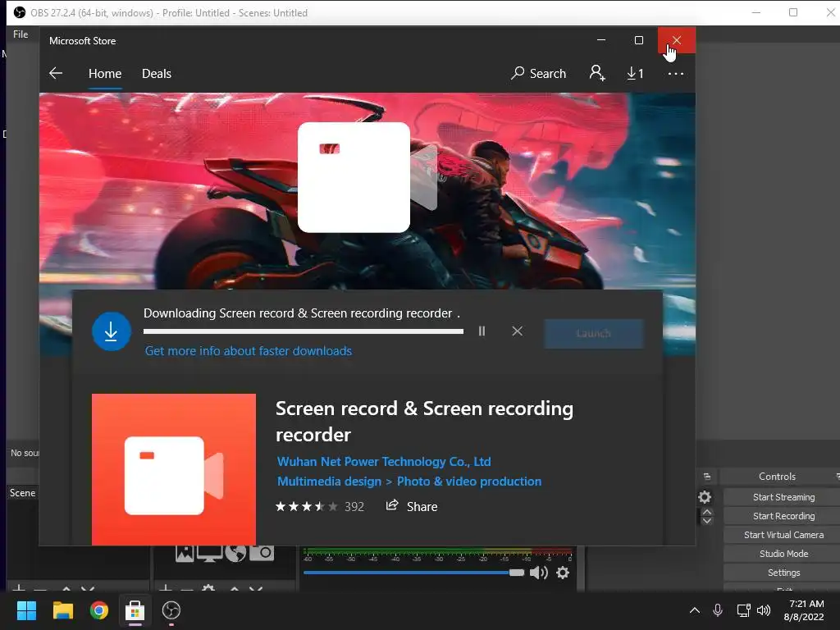Screen dimensions: 840x630
Task: Decrease transition duration with down arrow
Action: (707, 520)
